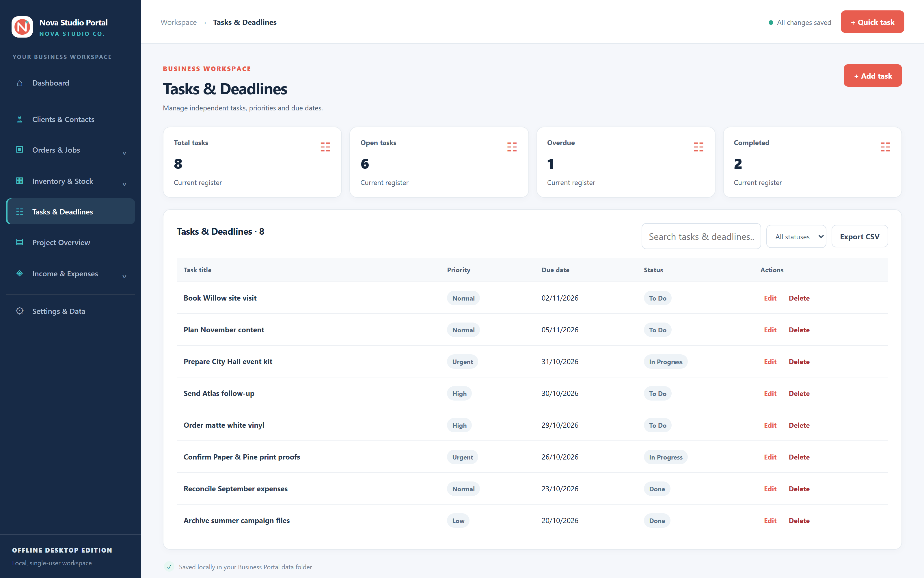The height and width of the screenshot is (578, 924).
Task: Expand the Income & Expenses submenu chevron
Action: point(124,277)
